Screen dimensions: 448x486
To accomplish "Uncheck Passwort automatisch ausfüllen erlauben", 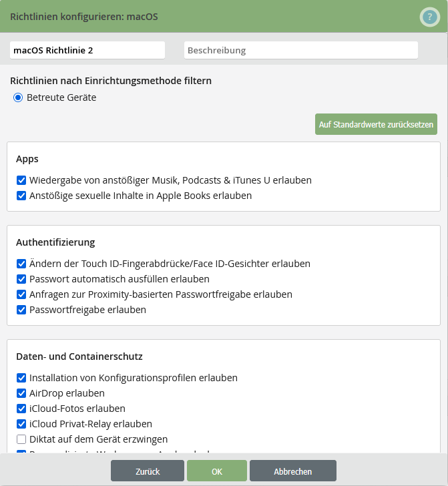I will coord(21,279).
